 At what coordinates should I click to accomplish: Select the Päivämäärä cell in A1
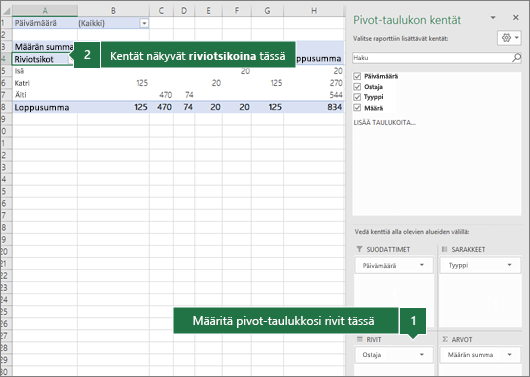(x=45, y=23)
